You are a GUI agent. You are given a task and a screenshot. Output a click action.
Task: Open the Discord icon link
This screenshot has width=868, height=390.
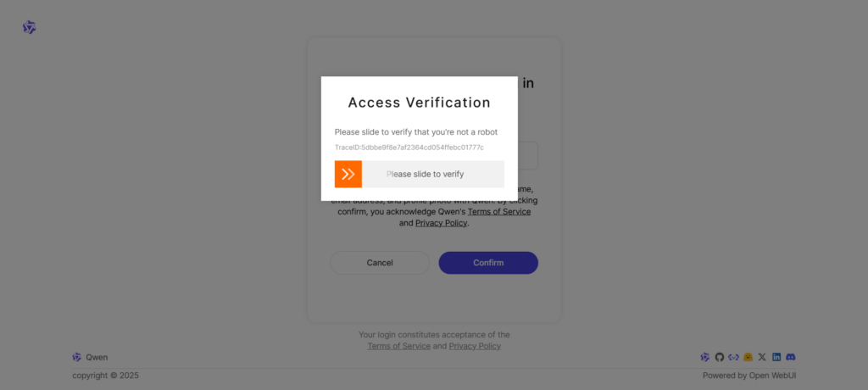790,357
